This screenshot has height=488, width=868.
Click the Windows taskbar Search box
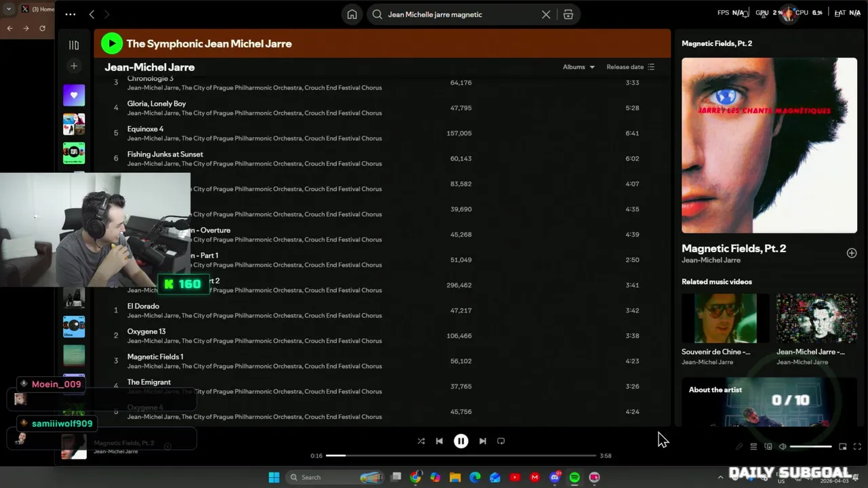[336, 477]
